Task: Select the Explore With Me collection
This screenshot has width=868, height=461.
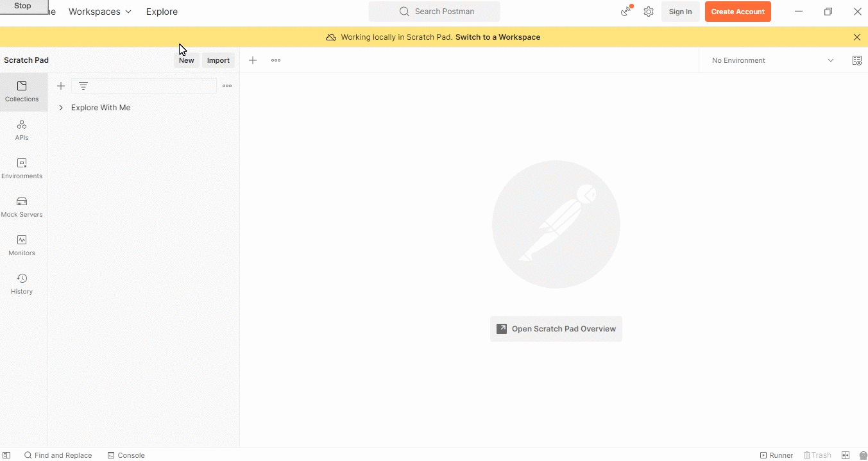Action: pyautogui.click(x=101, y=108)
